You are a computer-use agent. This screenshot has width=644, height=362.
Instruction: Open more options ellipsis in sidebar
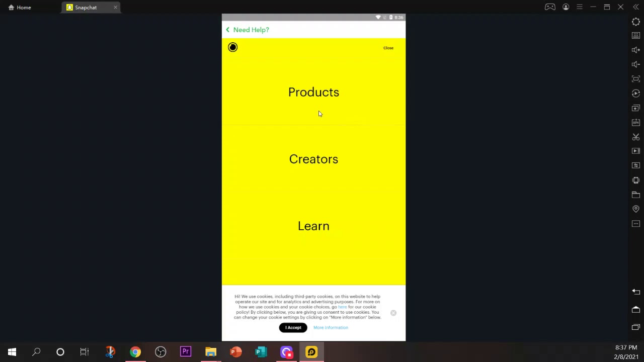point(636,223)
